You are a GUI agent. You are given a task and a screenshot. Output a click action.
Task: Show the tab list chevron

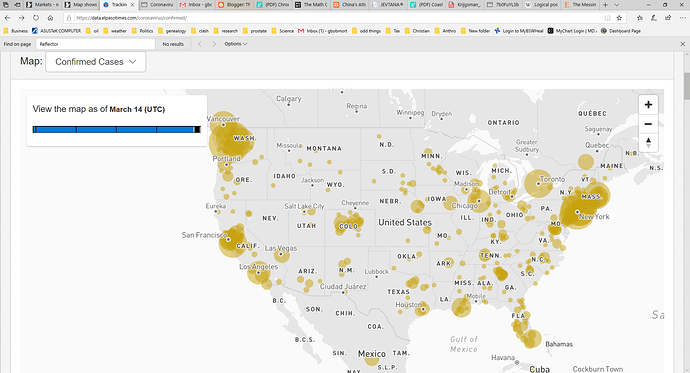(x=617, y=5)
